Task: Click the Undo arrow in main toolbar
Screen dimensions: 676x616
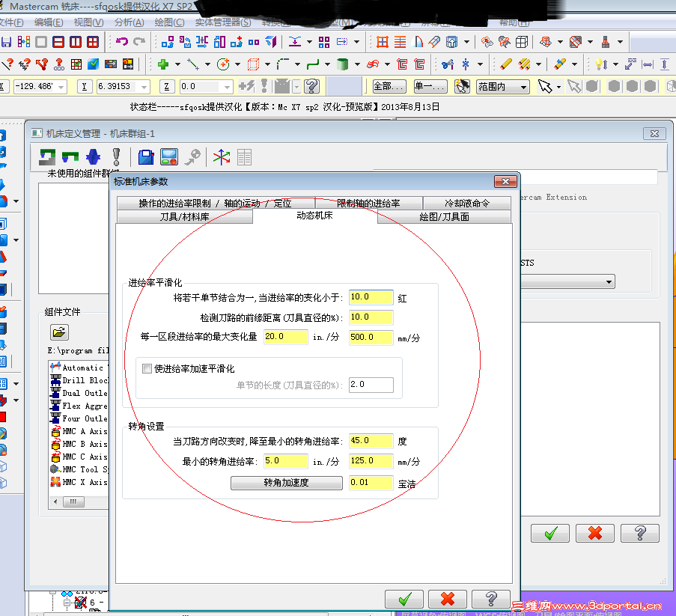Action: [122, 42]
